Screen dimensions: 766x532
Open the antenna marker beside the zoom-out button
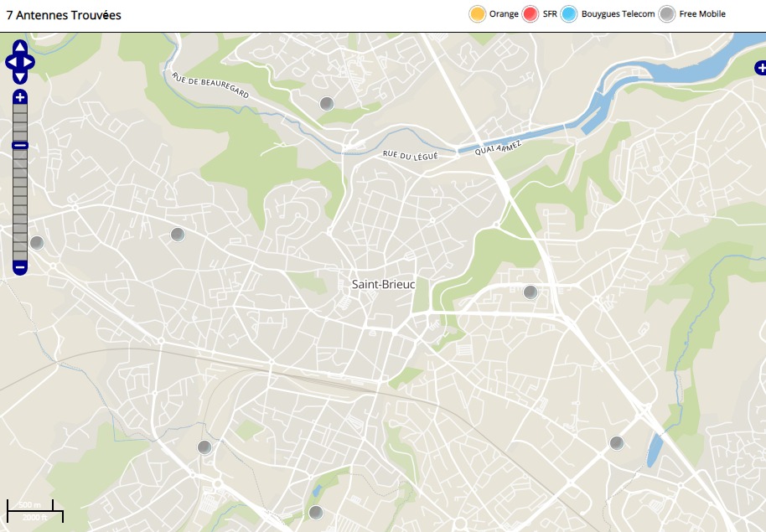(x=37, y=243)
